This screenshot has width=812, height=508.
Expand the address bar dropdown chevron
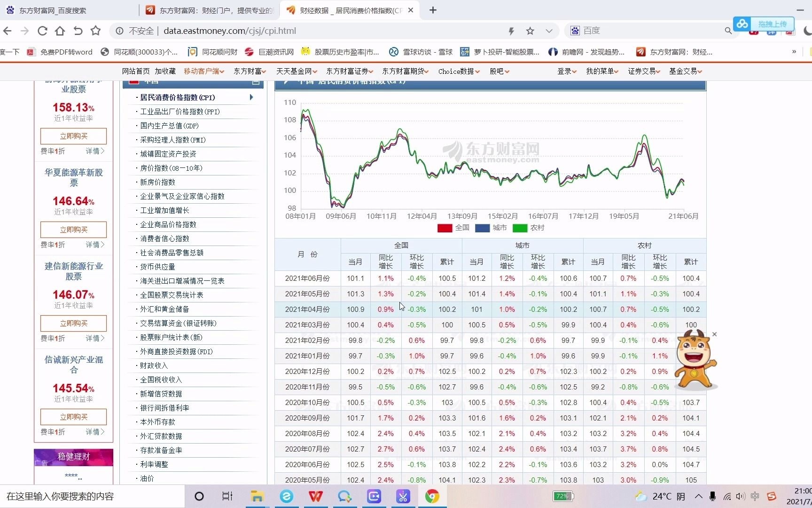[x=549, y=31]
